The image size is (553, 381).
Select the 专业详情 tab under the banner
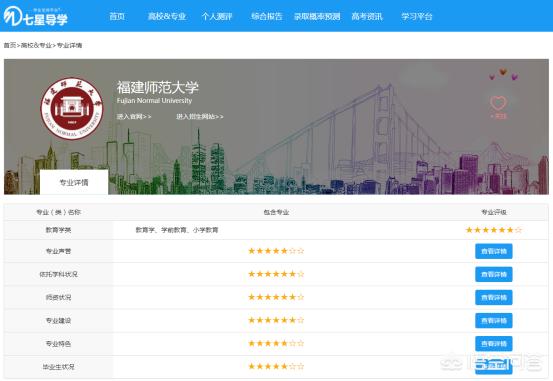coord(74,182)
